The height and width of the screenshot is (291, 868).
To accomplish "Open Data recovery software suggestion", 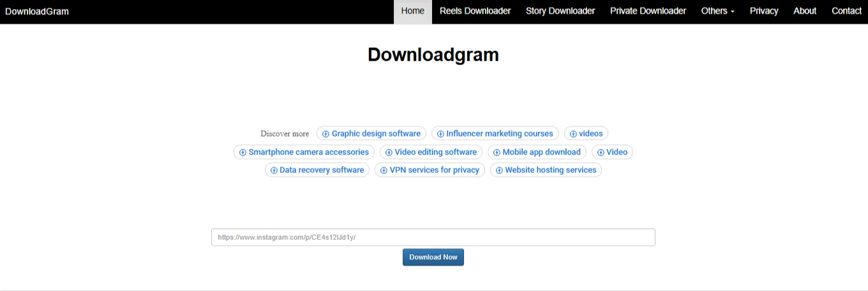I will click(317, 170).
